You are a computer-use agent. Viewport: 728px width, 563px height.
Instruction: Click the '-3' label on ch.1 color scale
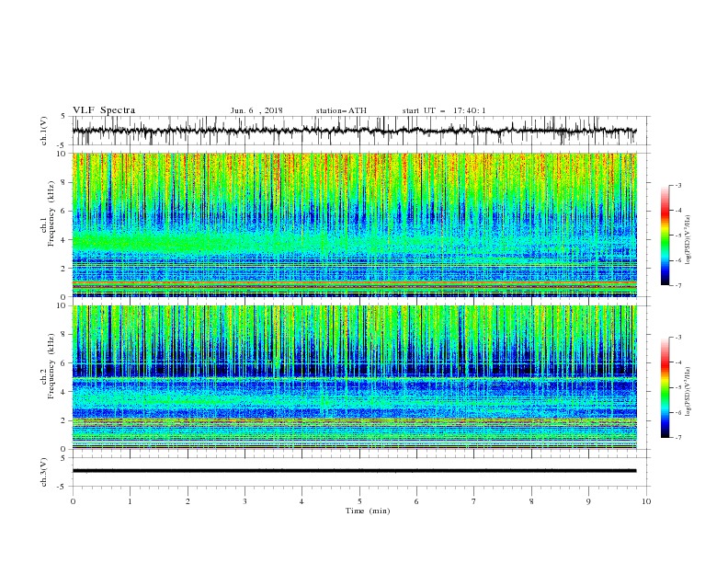tap(677, 185)
